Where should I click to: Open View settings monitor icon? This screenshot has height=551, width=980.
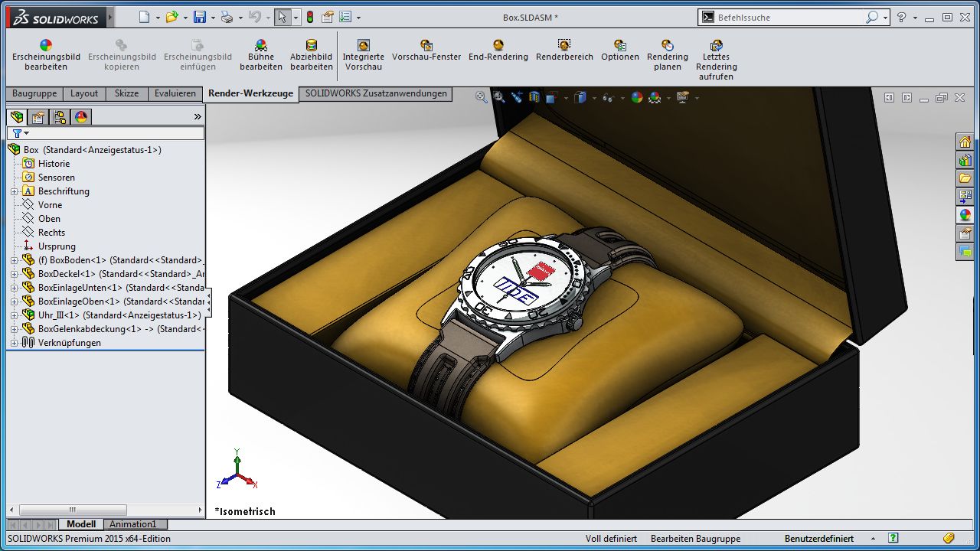point(683,97)
